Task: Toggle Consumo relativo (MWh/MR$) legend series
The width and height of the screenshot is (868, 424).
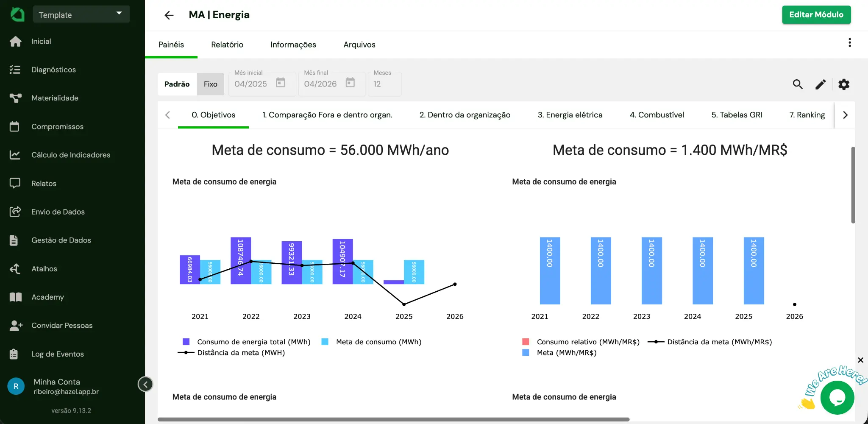Action: pos(581,342)
